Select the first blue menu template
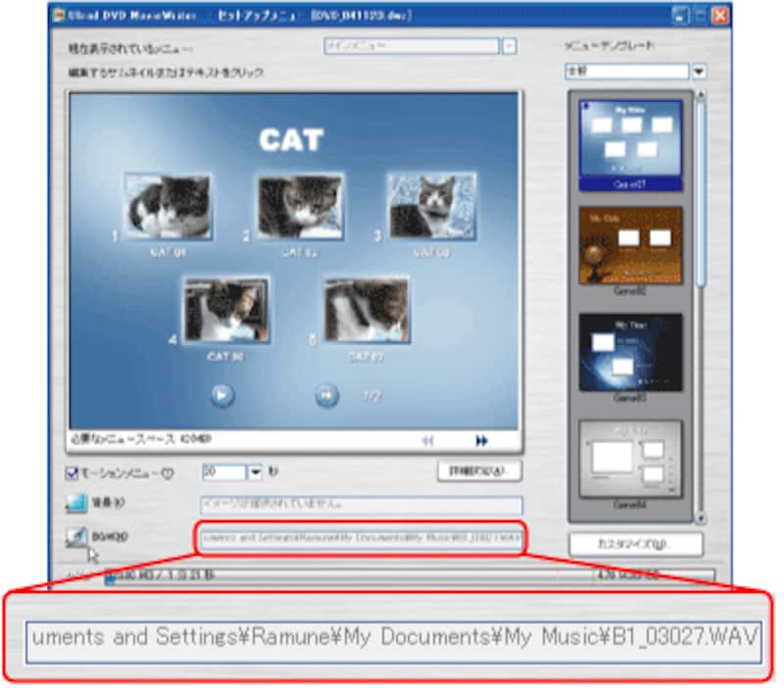The height and width of the screenshot is (688, 784). (630, 144)
